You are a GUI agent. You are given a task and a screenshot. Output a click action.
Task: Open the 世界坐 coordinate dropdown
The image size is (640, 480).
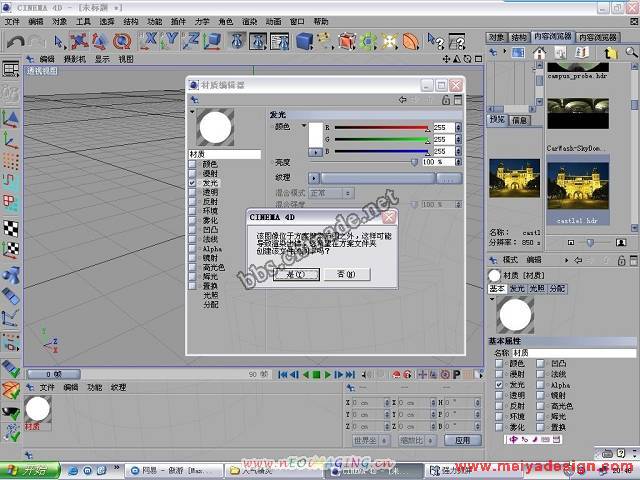click(371, 440)
